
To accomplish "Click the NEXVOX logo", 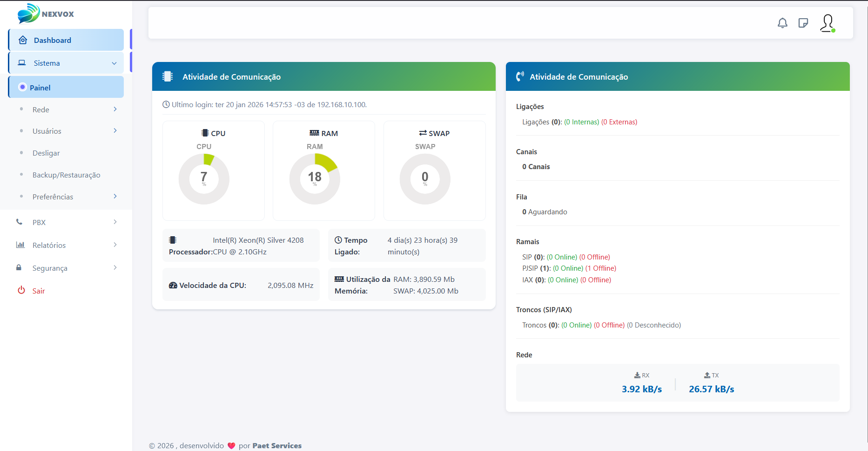I will [x=46, y=14].
